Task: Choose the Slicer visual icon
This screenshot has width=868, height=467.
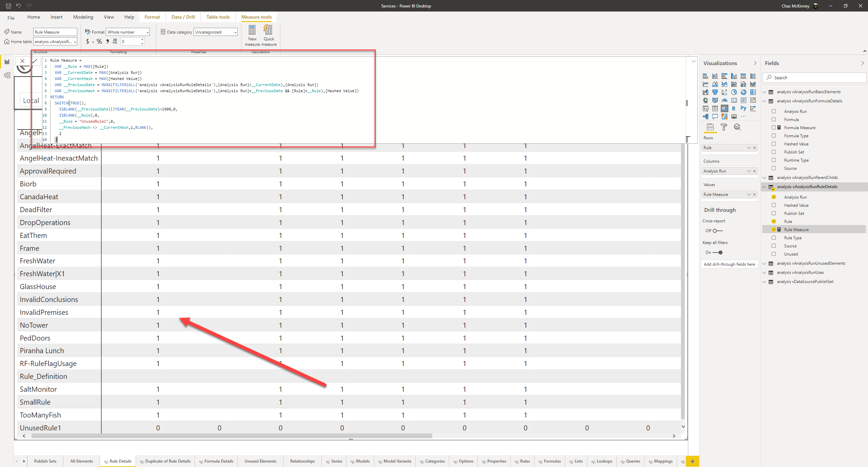Action: coord(705,108)
